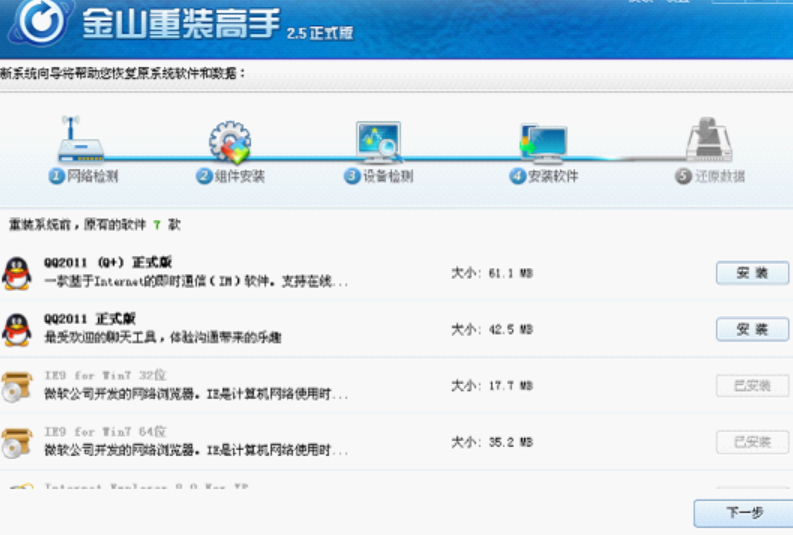Select the 安装软件 computer step icon
This screenshot has width=793, height=535.
click(x=544, y=143)
